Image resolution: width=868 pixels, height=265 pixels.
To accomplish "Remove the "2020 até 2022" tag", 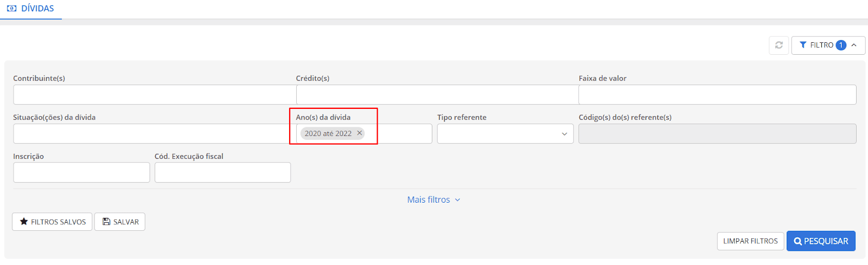I will click(359, 133).
